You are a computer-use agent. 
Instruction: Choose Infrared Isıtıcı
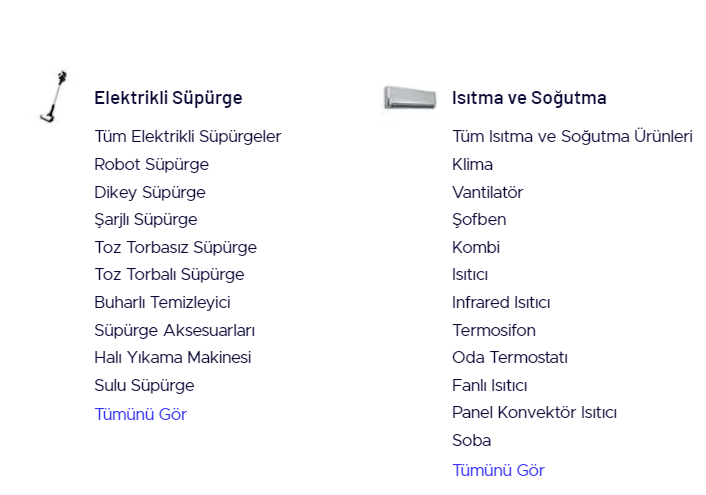point(501,302)
